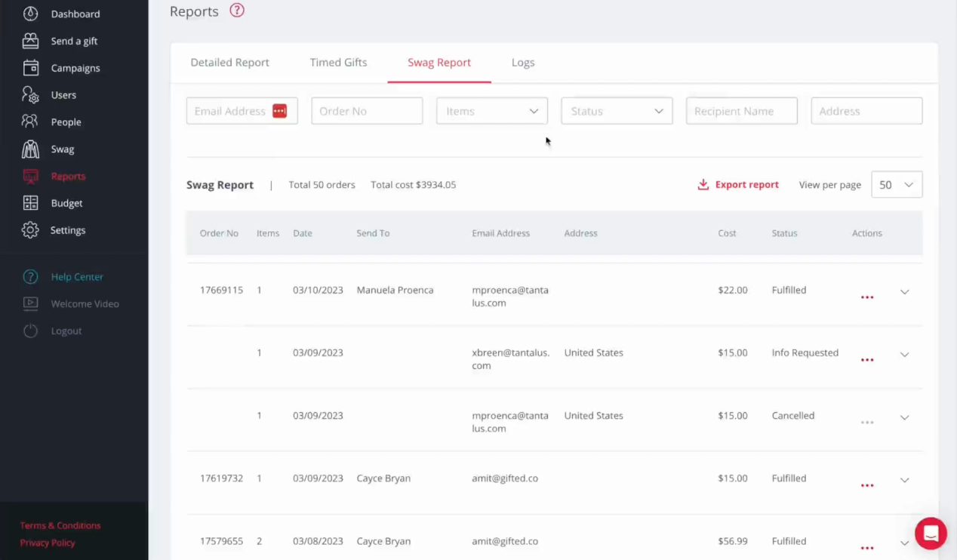This screenshot has width=957, height=560.
Task: Click the Info Requested status text
Action: coord(805,352)
